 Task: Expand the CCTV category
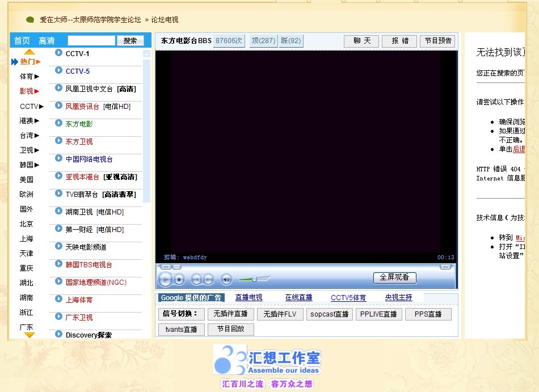pos(32,106)
